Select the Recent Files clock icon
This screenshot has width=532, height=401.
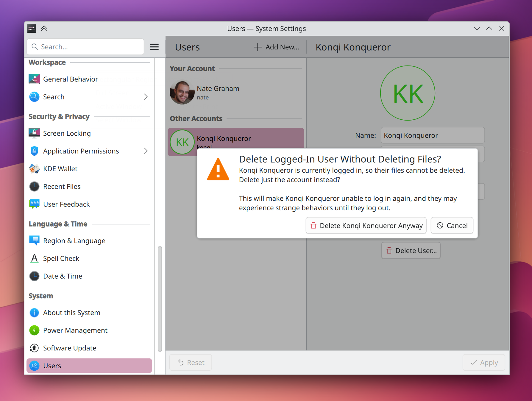pyautogui.click(x=34, y=186)
